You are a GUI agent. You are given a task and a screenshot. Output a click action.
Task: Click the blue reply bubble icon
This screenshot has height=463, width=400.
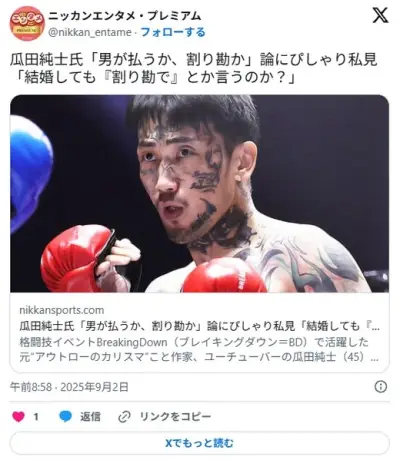pos(65,417)
